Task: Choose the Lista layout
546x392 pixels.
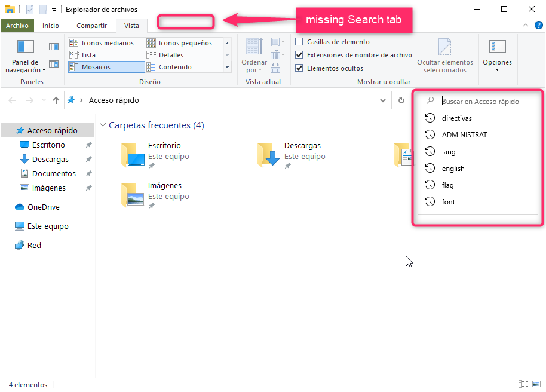Action: [82, 55]
